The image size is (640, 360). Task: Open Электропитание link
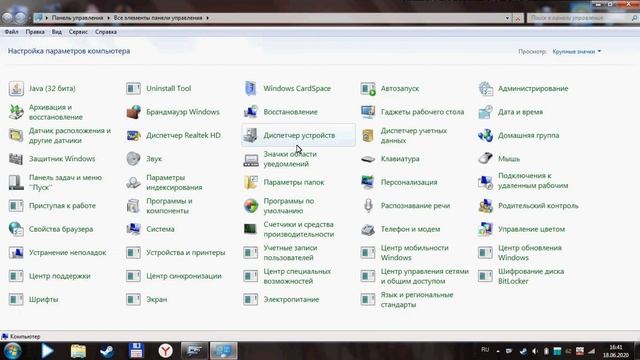point(291,300)
